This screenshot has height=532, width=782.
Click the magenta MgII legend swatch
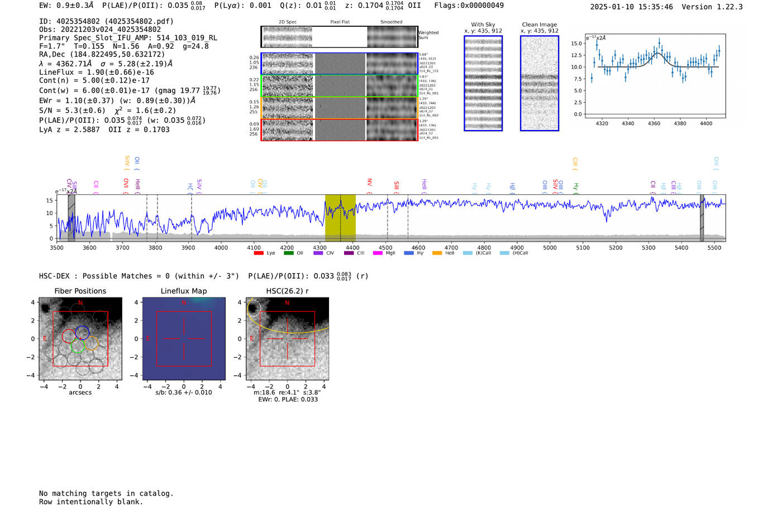pyautogui.click(x=378, y=253)
